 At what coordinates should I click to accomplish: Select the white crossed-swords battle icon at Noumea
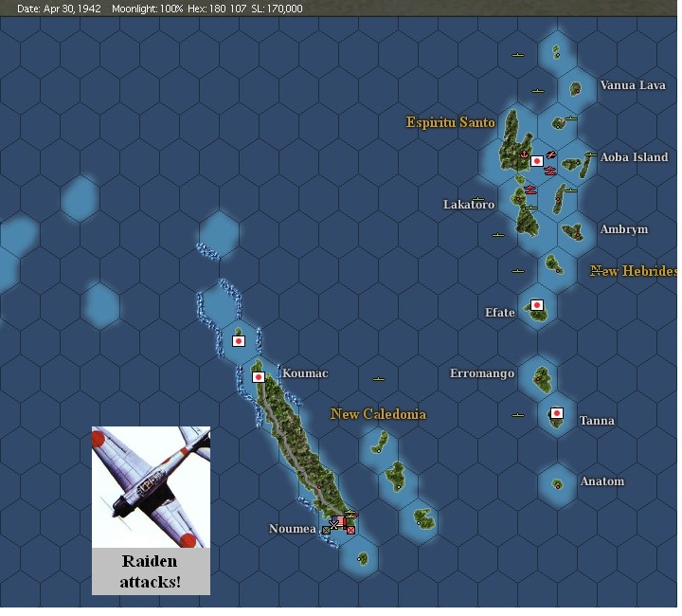(x=333, y=525)
